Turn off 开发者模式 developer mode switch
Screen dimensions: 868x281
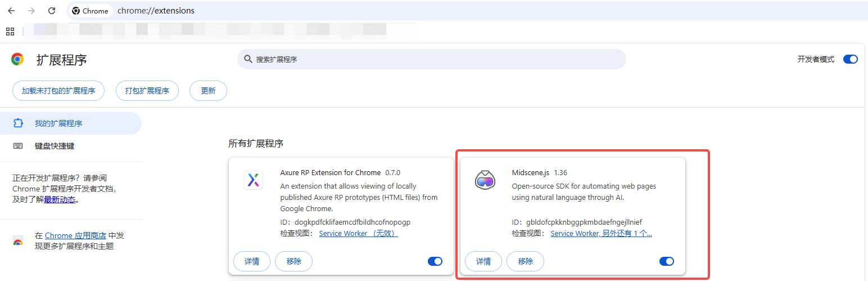point(851,59)
